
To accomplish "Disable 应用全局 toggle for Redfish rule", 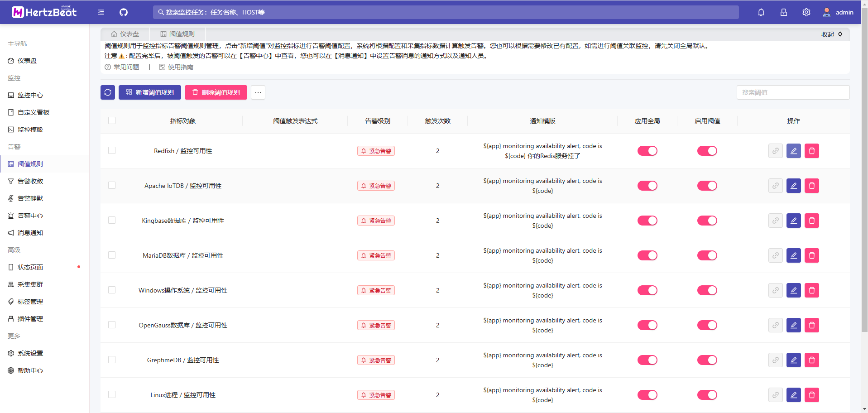I will coord(647,151).
